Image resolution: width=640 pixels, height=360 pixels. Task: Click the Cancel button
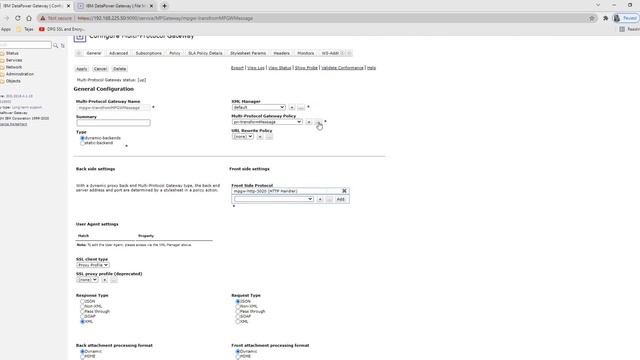point(100,69)
